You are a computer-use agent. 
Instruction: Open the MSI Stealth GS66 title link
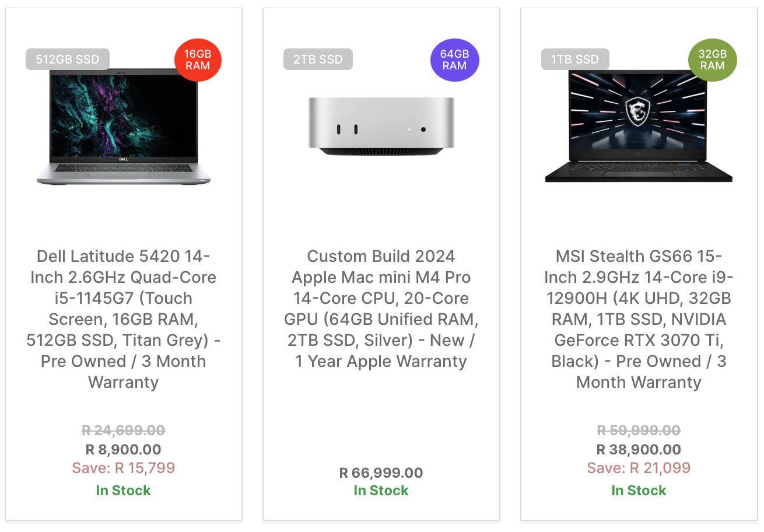[x=639, y=319]
